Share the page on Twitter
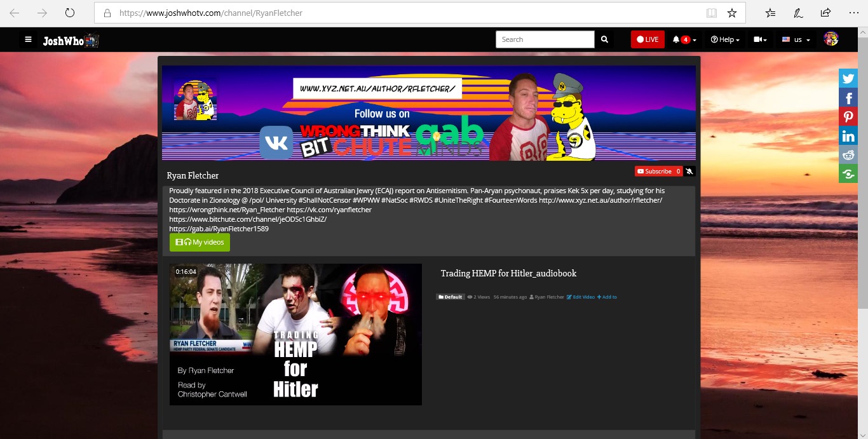The width and height of the screenshot is (868, 439). pyautogui.click(x=848, y=78)
